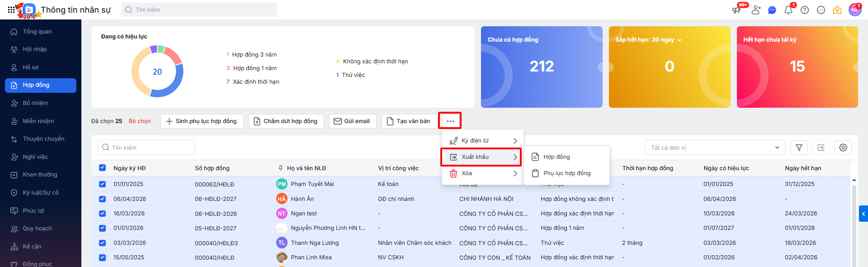Screen dimensions: 868x267
Task: Click the pin icon in Họ và tên NLĐ header
Action: (x=281, y=168)
